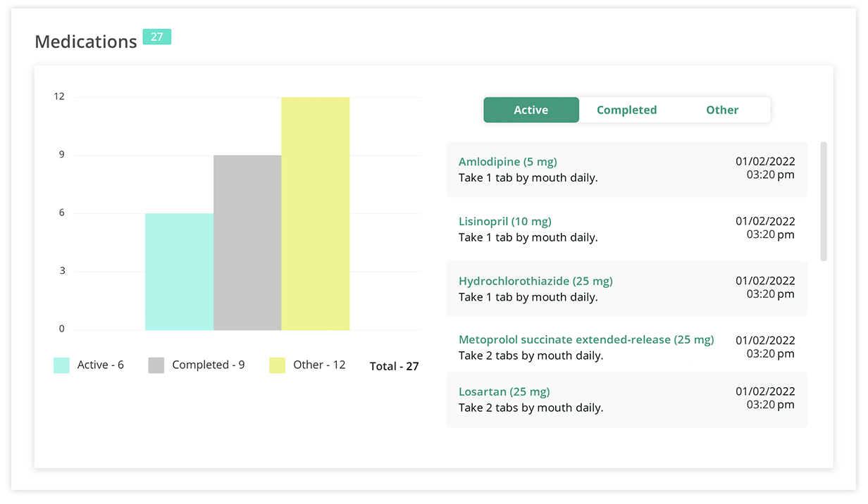Click the yellow Other legend swatch
Image resolution: width=868 pixels, height=504 pixels.
[277, 365]
